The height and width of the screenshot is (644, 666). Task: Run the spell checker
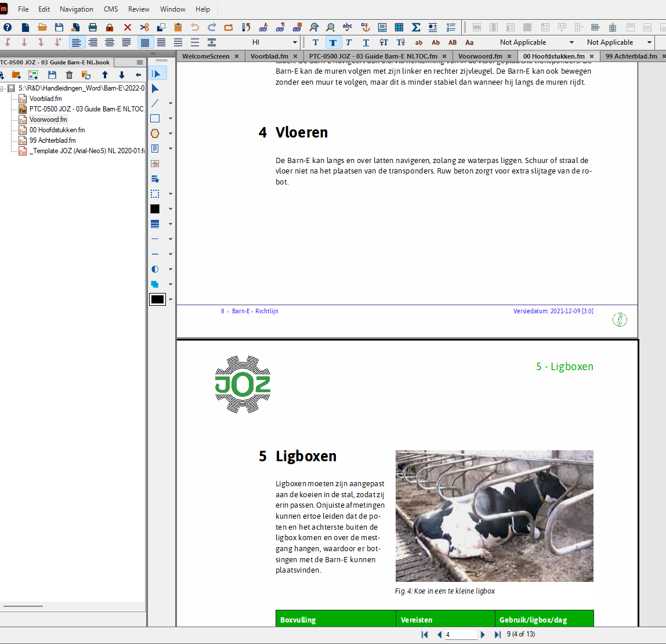tap(347, 27)
